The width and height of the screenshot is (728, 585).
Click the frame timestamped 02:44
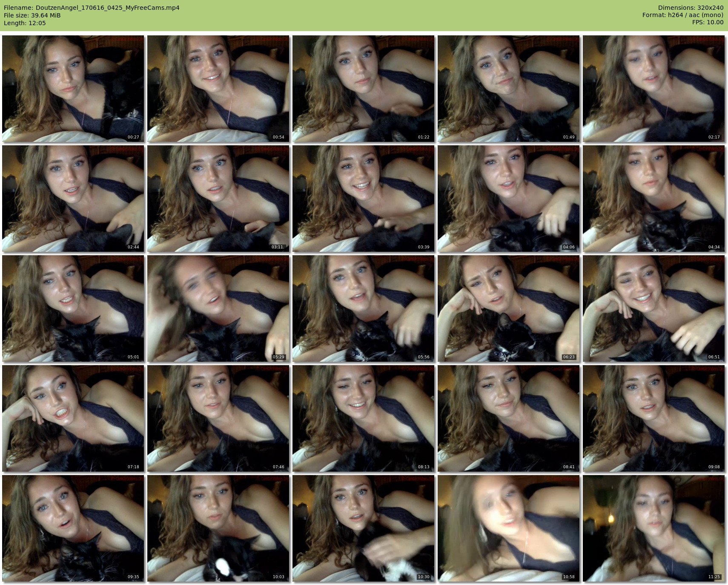point(73,199)
